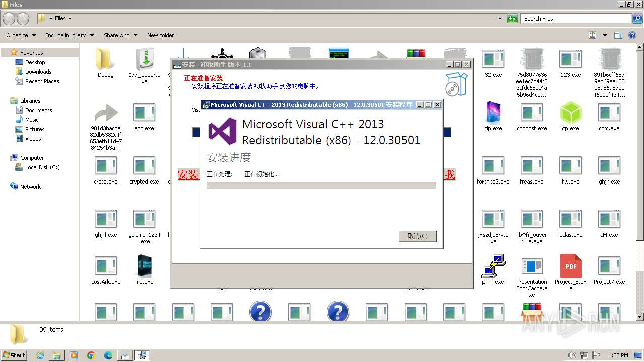Click the taskbar clock showing 1:25 PM
The width and height of the screenshot is (644, 362).
point(618,355)
